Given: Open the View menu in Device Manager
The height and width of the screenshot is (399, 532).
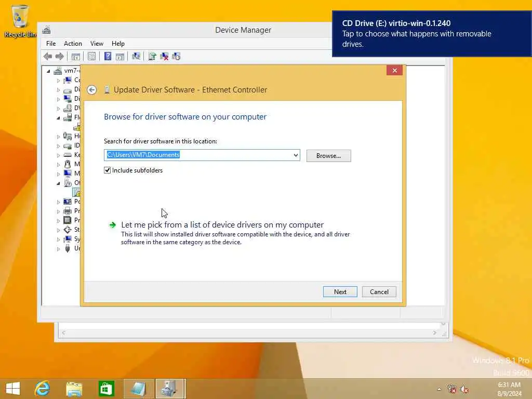Looking at the screenshot, I should click(x=97, y=44).
